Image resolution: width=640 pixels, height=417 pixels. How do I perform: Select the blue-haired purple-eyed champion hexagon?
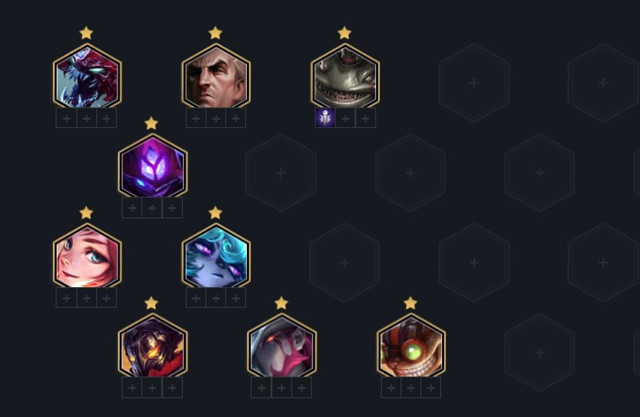[x=216, y=257]
